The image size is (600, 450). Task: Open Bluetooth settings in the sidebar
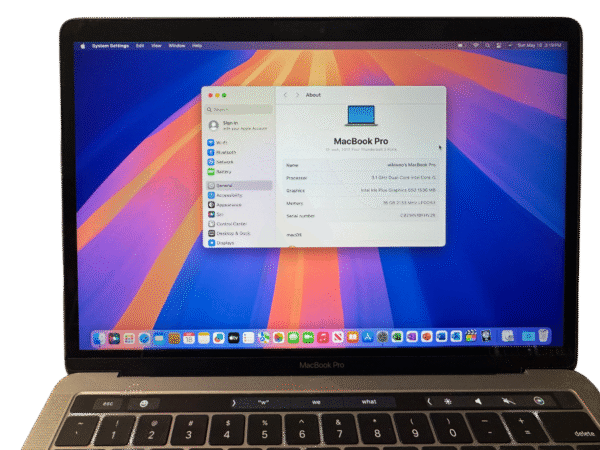(x=239, y=152)
